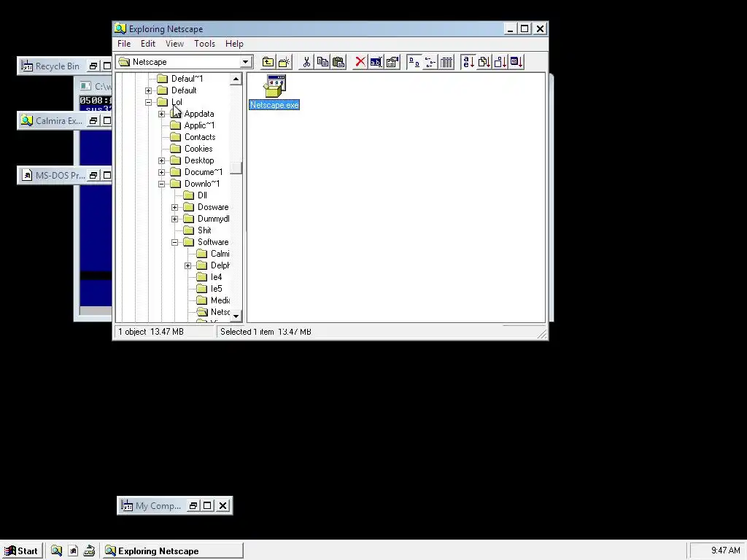Screen dimensions: 747x560
Task: Collapse the Downlo~1 folder node
Action: (x=161, y=184)
